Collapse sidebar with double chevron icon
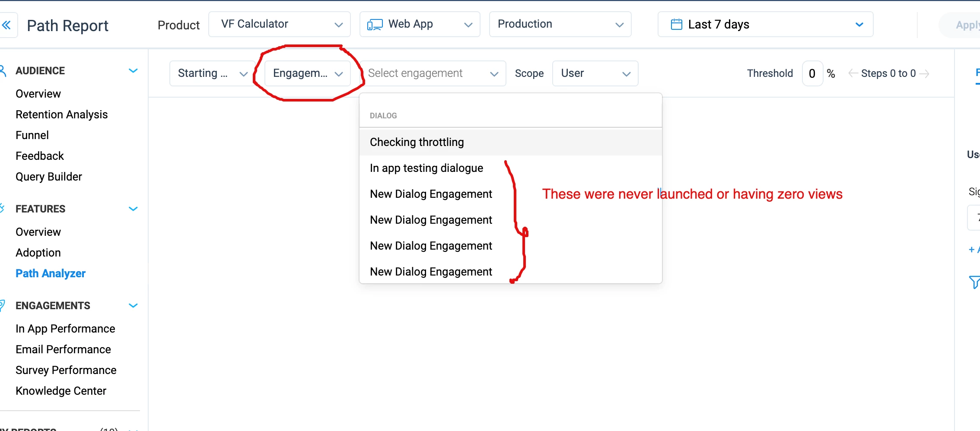The width and height of the screenshot is (980, 431). [x=6, y=25]
